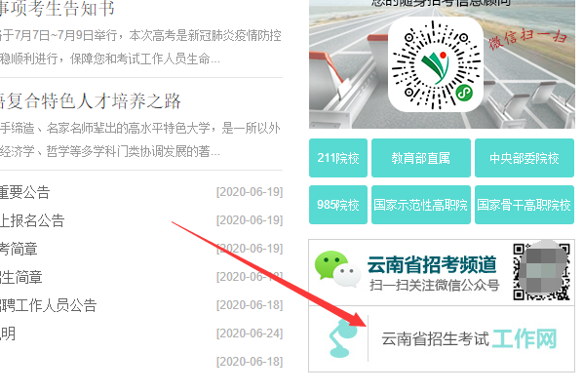Open the 云南省招生考试工作网 banner link
Image resolution: width=583 pixels, height=392 pixels.
click(442, 338)
